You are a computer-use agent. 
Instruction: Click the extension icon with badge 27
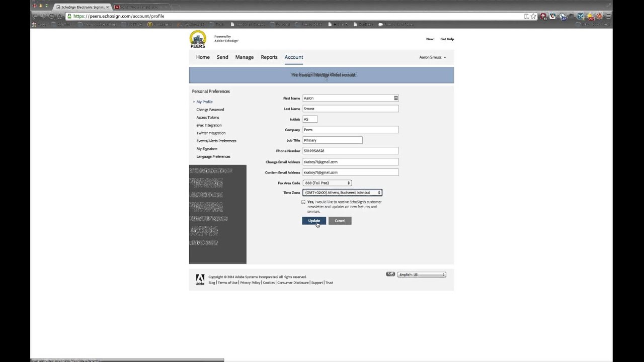562,17
